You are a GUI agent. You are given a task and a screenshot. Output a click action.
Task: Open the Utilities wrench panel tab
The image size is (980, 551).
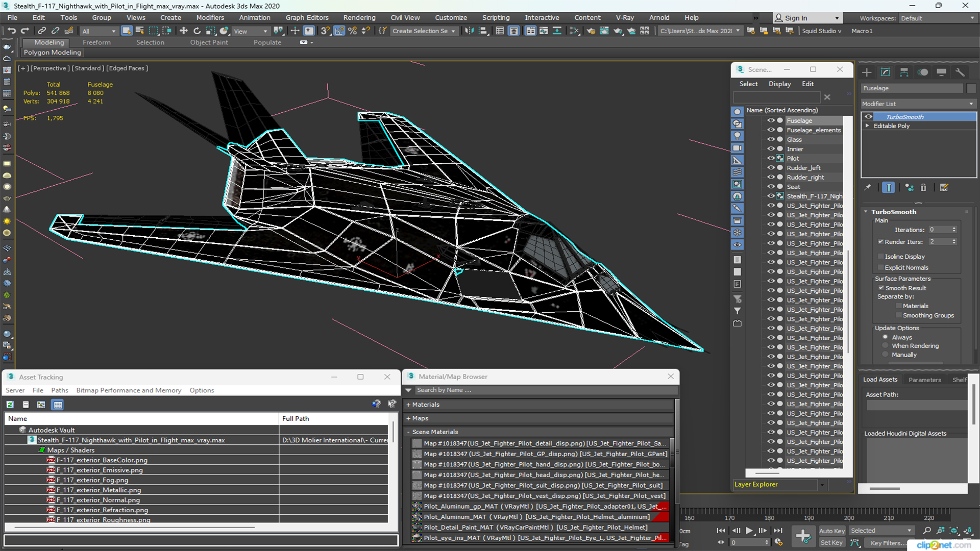960,72
